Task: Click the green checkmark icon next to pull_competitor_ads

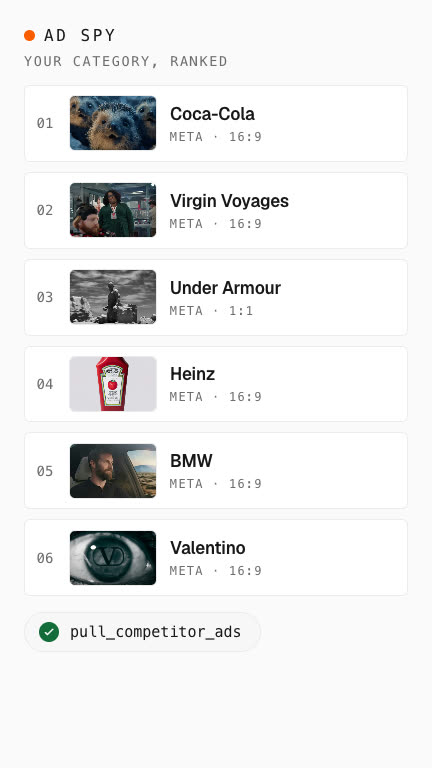Action: [49, 632]
